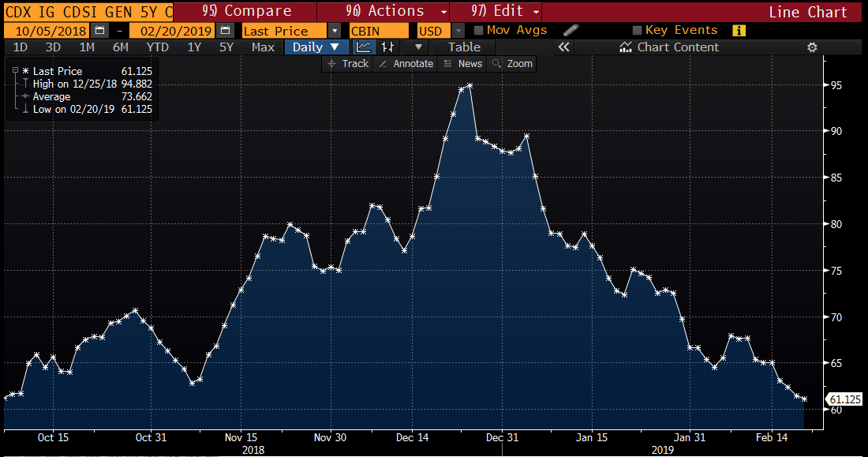Viewport: 868px width, 457px height.
Task: Click the end date field 02/20/2019
Action: (172, 31)
